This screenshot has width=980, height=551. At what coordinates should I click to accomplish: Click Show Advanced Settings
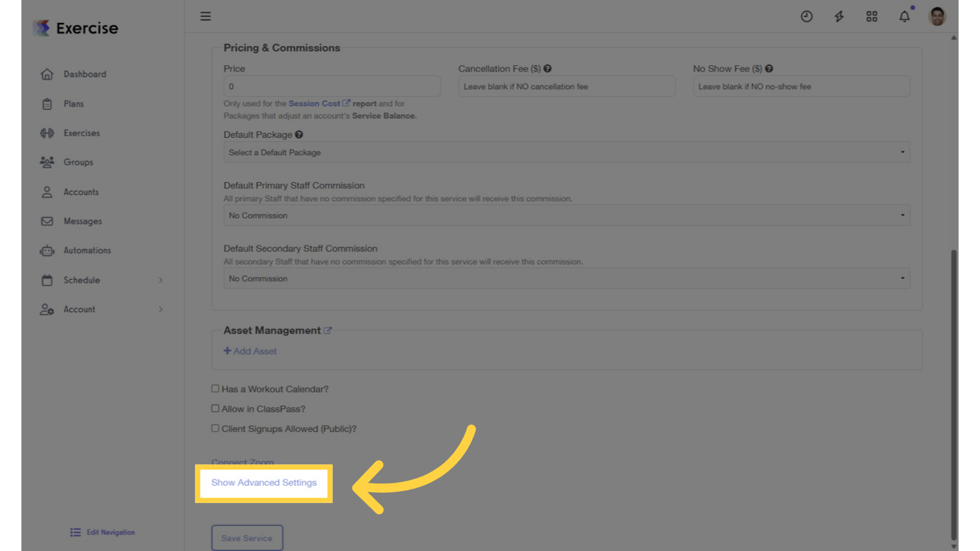click(263, 483)
